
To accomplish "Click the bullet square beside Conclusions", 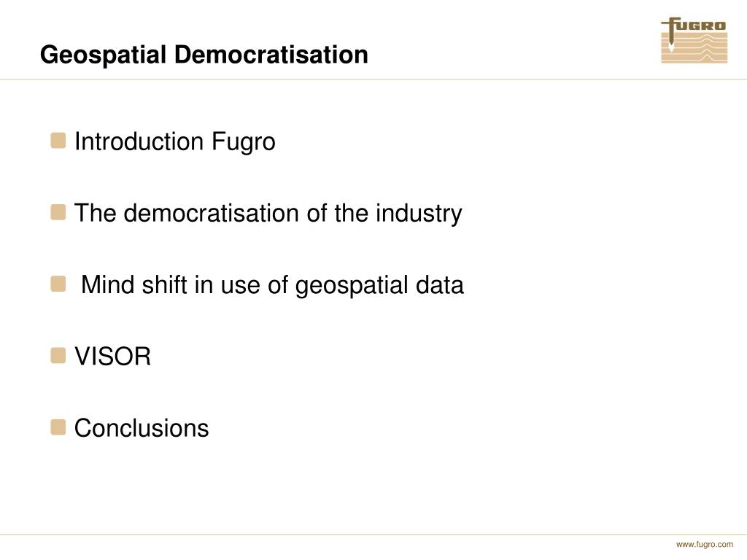I will 58,427.
